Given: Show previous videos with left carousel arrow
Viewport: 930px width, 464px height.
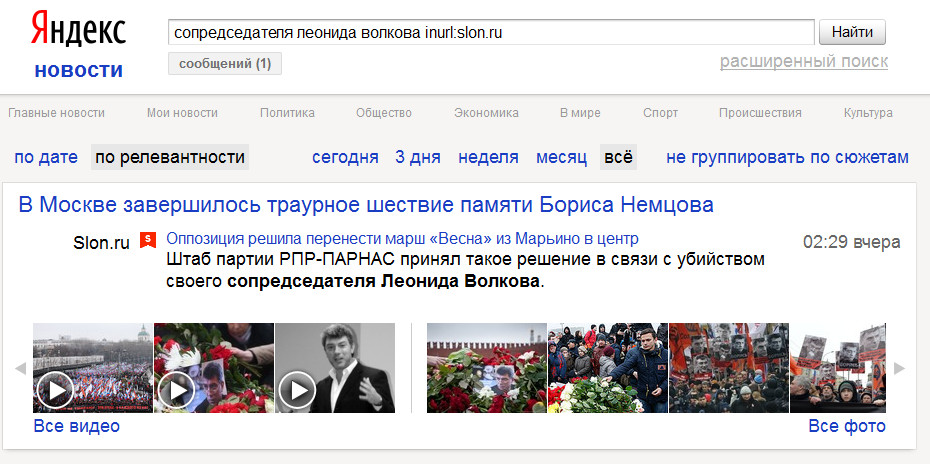Looking at the screenshot, I should (x=20, y=368).
